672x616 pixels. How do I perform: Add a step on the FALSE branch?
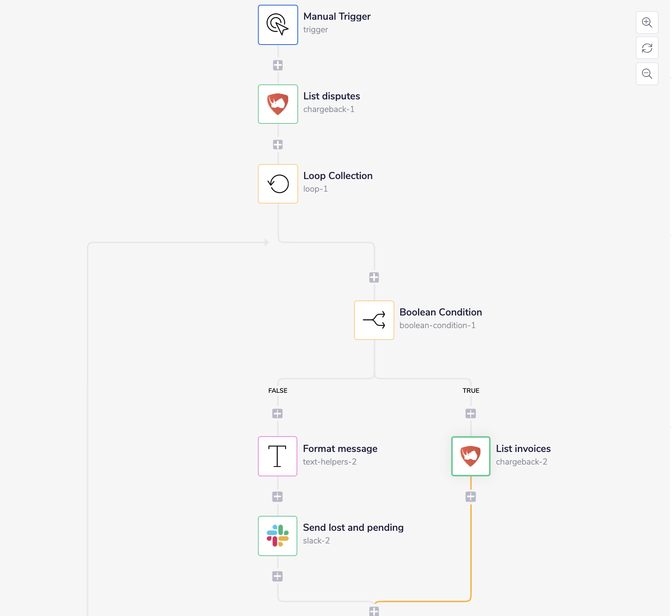(x=278, y=413)
